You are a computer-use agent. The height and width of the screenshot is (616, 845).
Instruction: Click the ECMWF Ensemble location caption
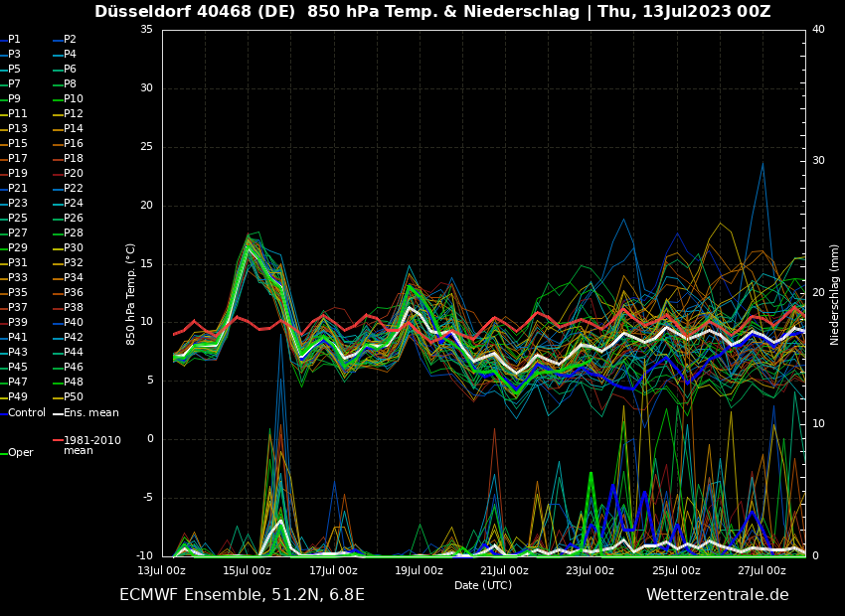click(x=242, y=595)
